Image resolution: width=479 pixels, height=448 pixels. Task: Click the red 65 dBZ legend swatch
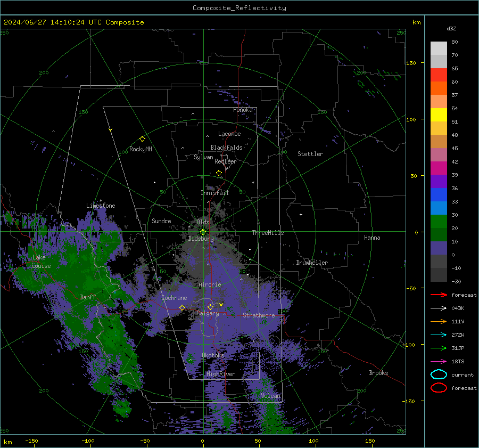pyautogui.click(x=439, y=75)
